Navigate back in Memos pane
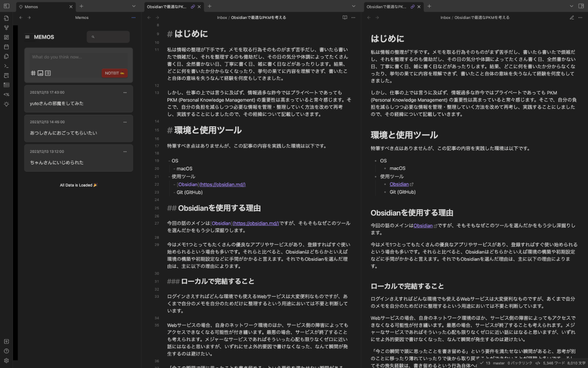 coord(21,18)
